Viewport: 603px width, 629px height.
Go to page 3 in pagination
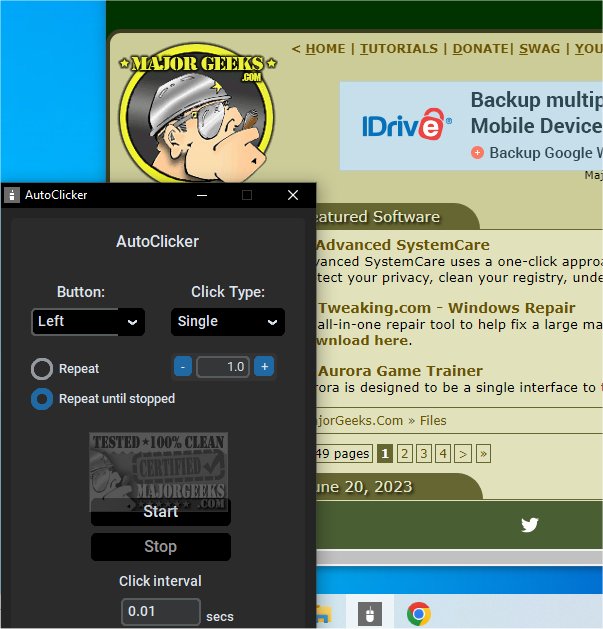[424, 454]
